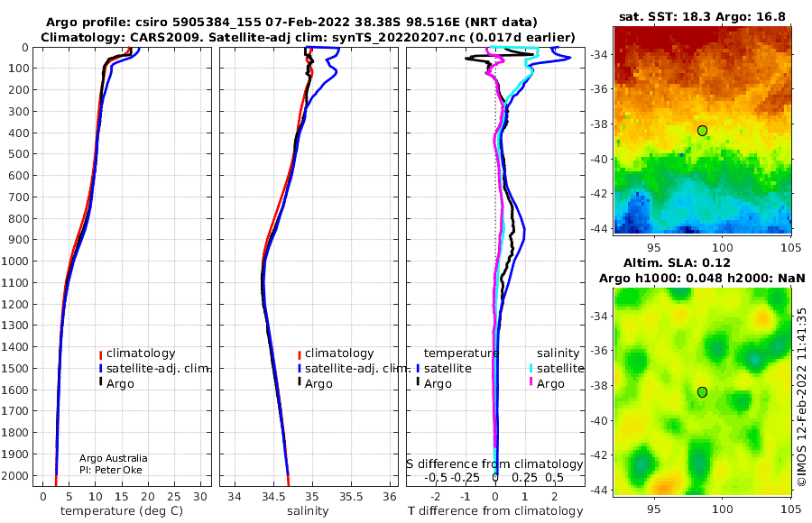This screenshot has height=523, width=812.
Task: Click the '-42' latitude tick of the SLA map
Action: coord(599,455)
